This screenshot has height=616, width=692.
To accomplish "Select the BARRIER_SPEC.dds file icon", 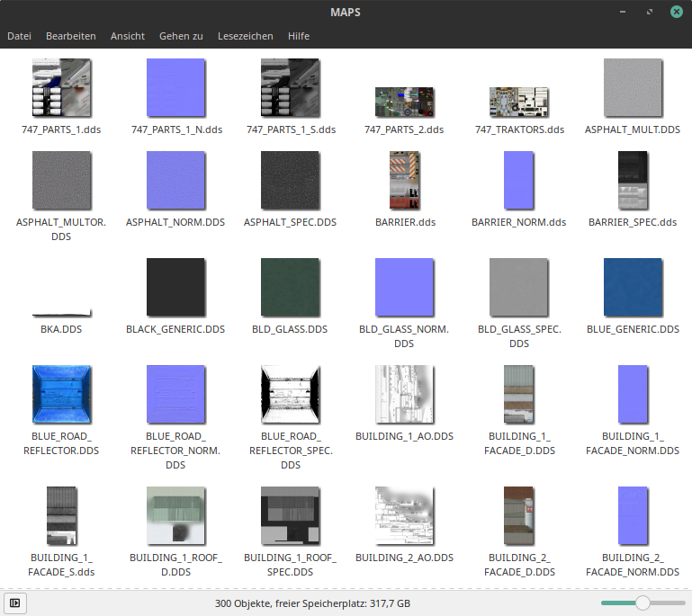I will pos(633,180).
